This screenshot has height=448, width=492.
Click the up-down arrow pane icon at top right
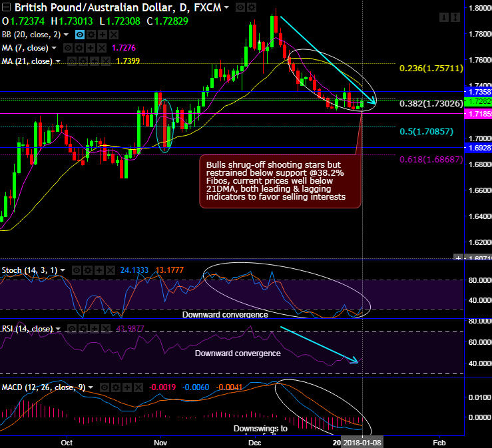tap(455, 17)
